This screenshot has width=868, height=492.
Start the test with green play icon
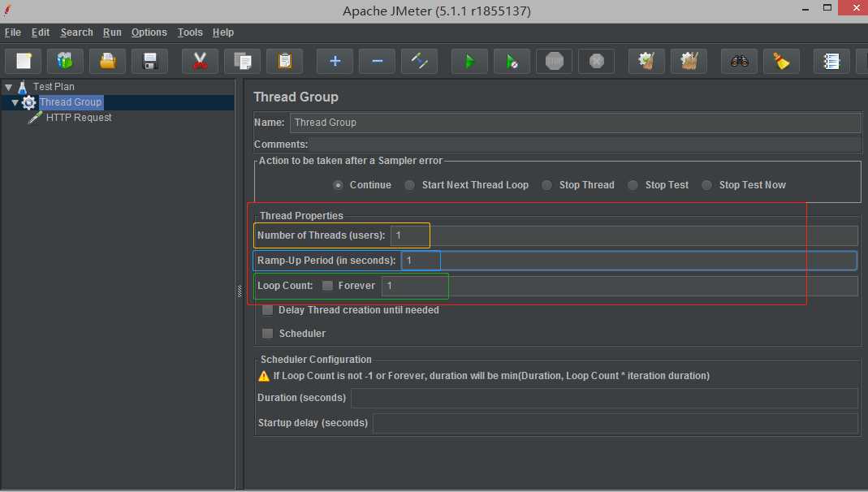469,61
